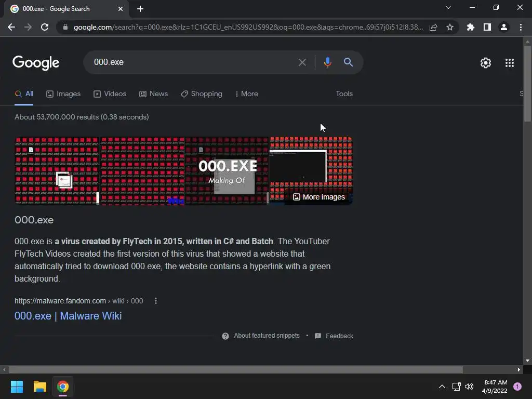Reload the Google search page
Viewport: 532px width, 399px height.
[45, 27]
